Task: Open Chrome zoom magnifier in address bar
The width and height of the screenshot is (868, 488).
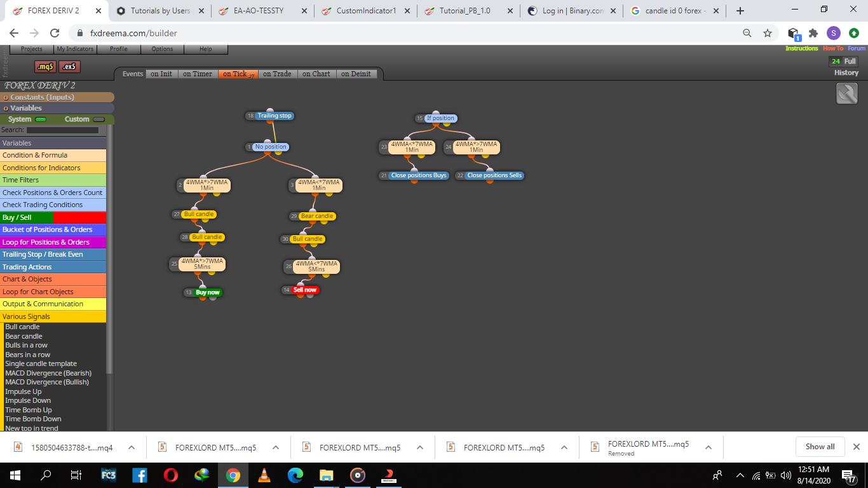Action: click(747, 33)
